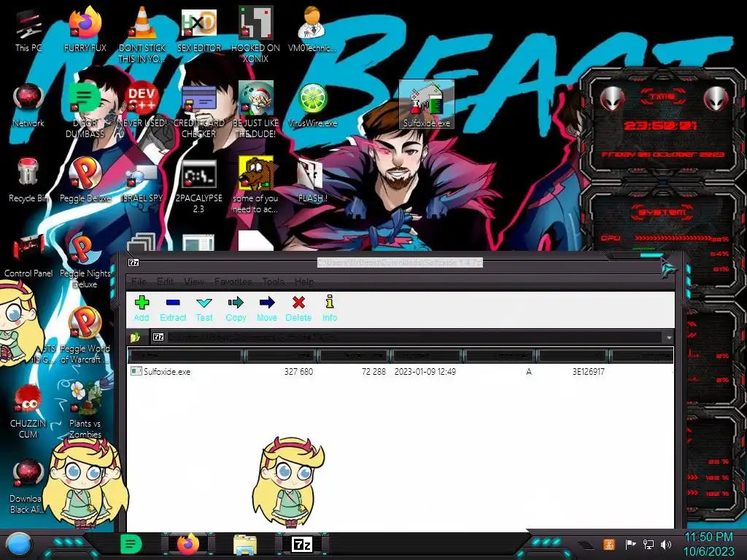The height and width of the screenshot is (560, 747).
Task: Open the Tools menu in 7-Zip
Action: coord(273,281)
